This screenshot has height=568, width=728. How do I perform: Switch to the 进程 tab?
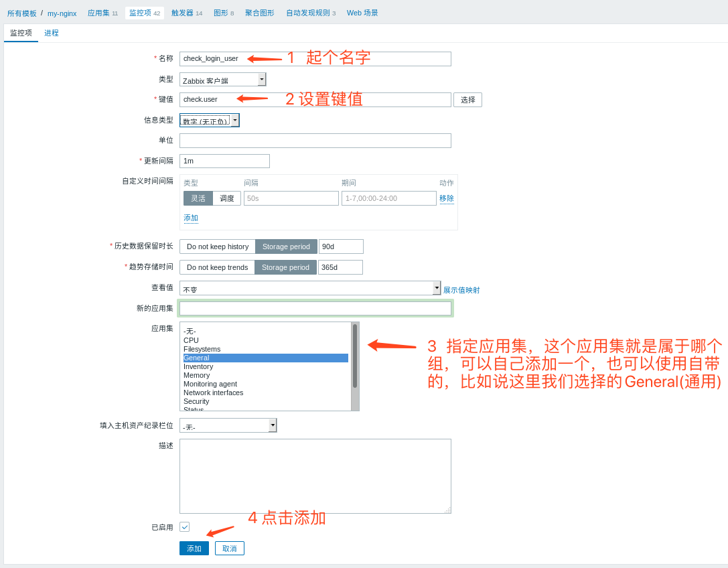click(x=52, y=32)
